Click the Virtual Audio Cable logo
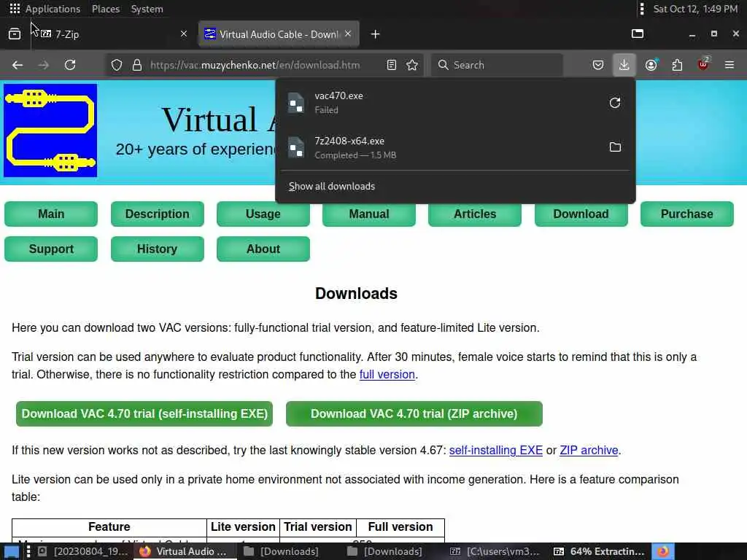Viewport: 747px width, 560px height. [x=50, y=131]
